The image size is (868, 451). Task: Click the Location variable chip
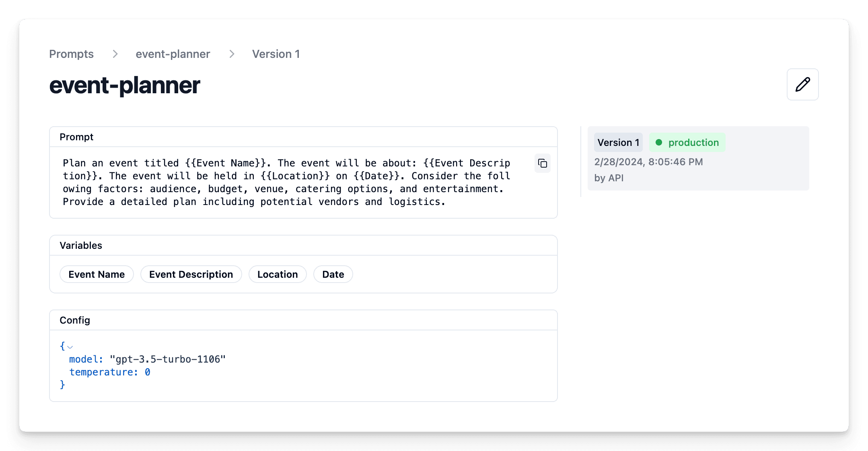coord(278,274)
